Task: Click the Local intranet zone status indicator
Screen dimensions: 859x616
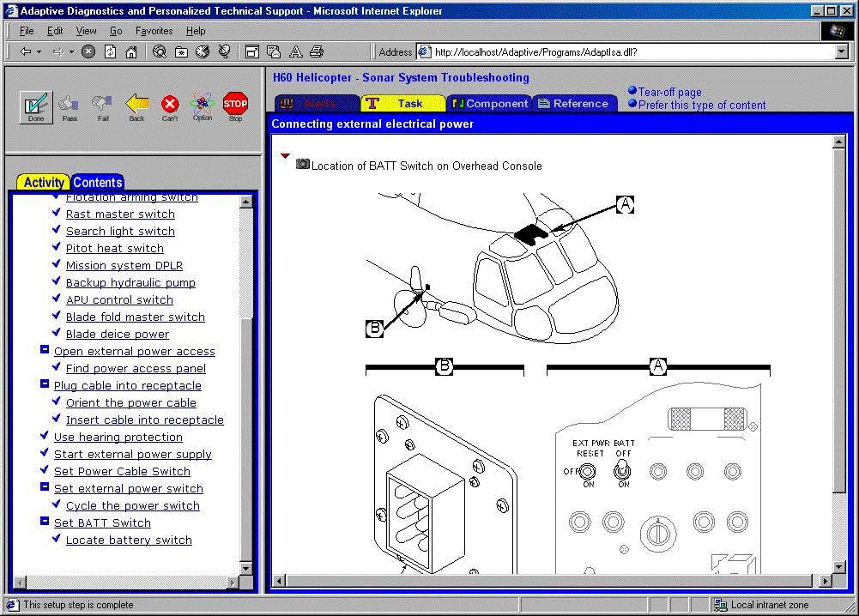Action: click(x=761, y=605)
